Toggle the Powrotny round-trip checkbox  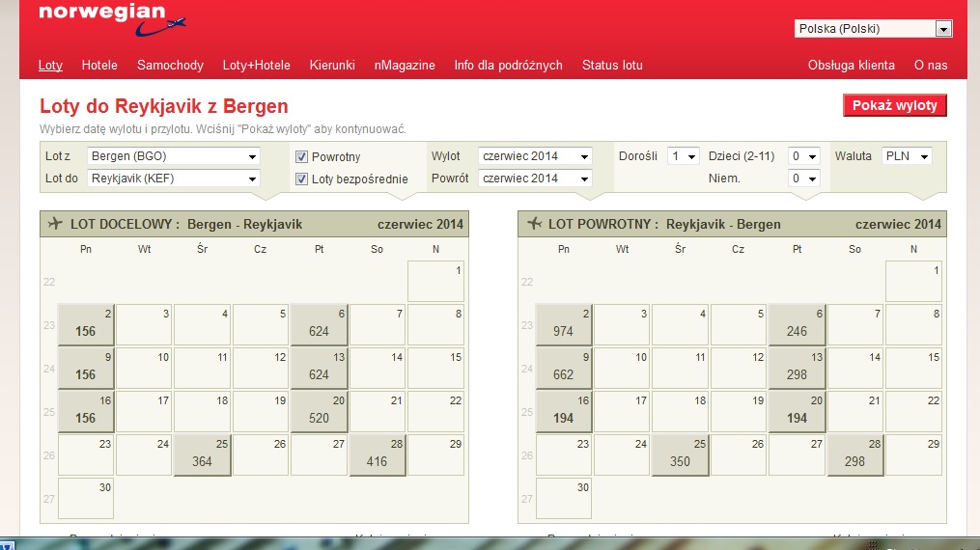[x=301, y=156]
